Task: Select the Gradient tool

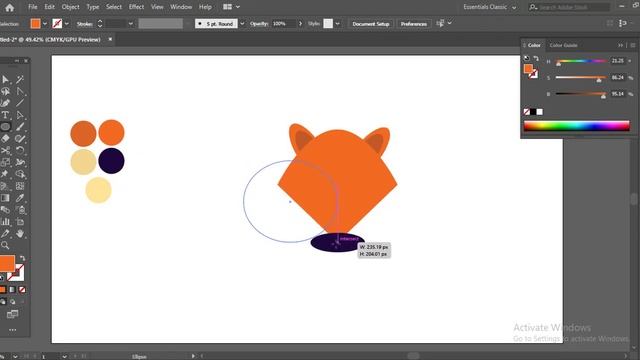Action: pyautogui.click(x=5, y=198)
